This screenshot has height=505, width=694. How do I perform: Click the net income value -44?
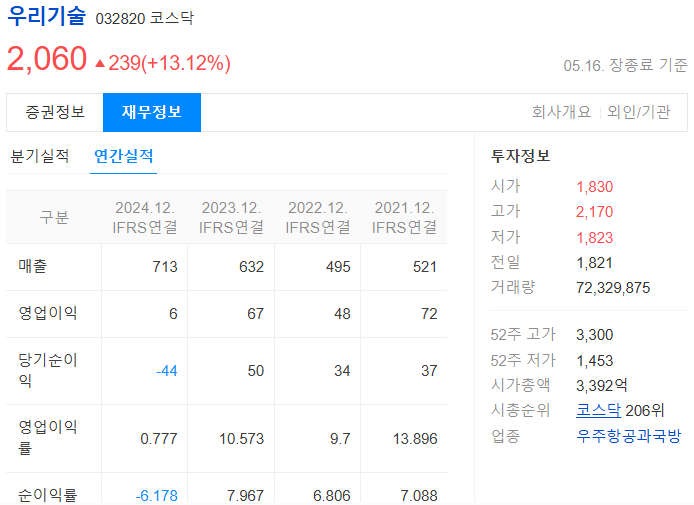click(x=167, y=370)
